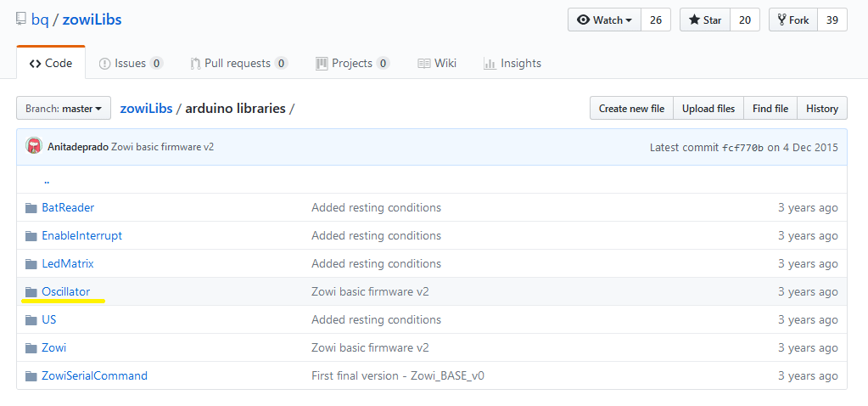The height and width of the screenshot is (406, 868).
Task: Click the Anitadeprado avatar image
Action: click(34, 146)
